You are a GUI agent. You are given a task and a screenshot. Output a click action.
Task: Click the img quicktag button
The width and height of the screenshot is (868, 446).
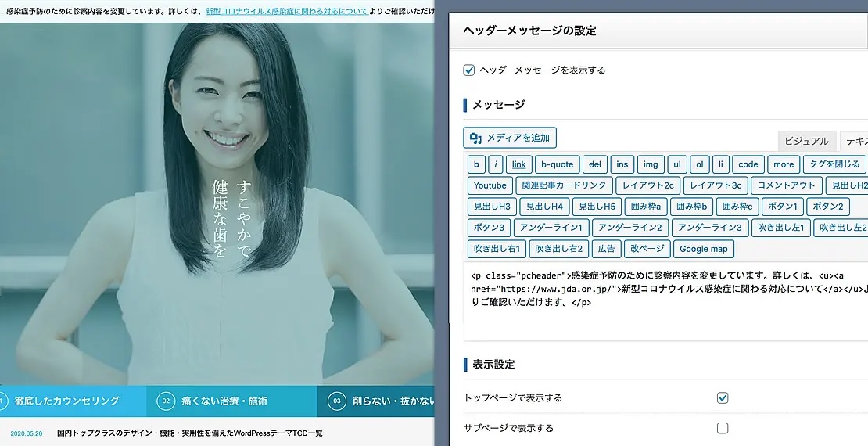[x=650, y=164]
